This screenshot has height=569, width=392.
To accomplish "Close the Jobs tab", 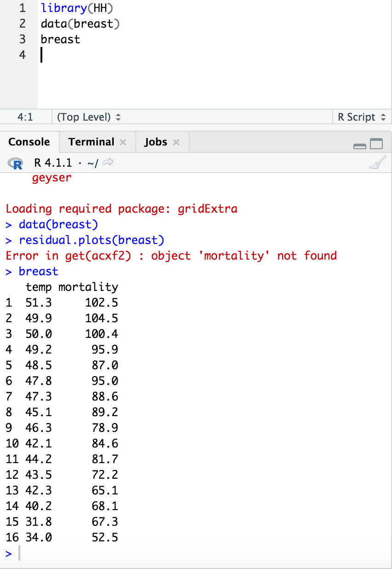I will point(176,142).
